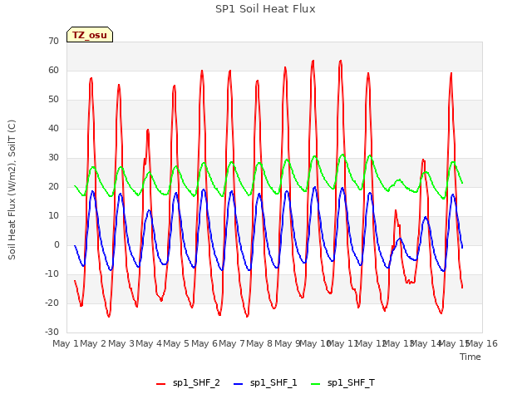Click the May 7 x-axis tick label
The height and width of the screenshot is (399, 532).
pyautogui.click(x=232, y=343)
